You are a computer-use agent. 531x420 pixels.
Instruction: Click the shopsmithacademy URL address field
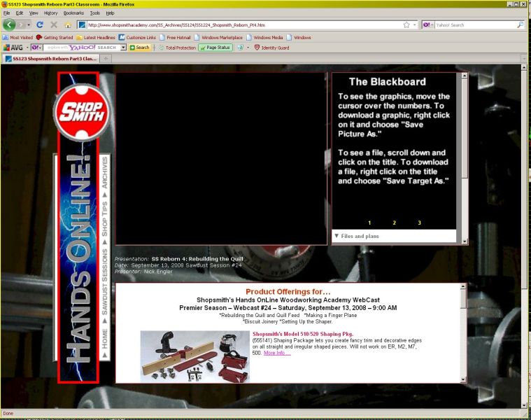pyautogui.click(x=244, y=25)
